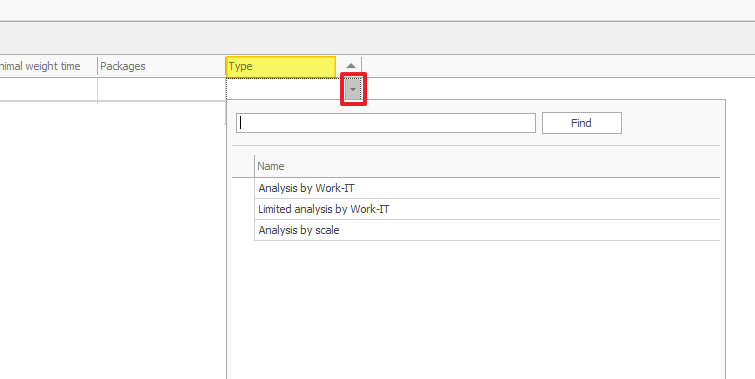Focus the search text field

[386, 123]
